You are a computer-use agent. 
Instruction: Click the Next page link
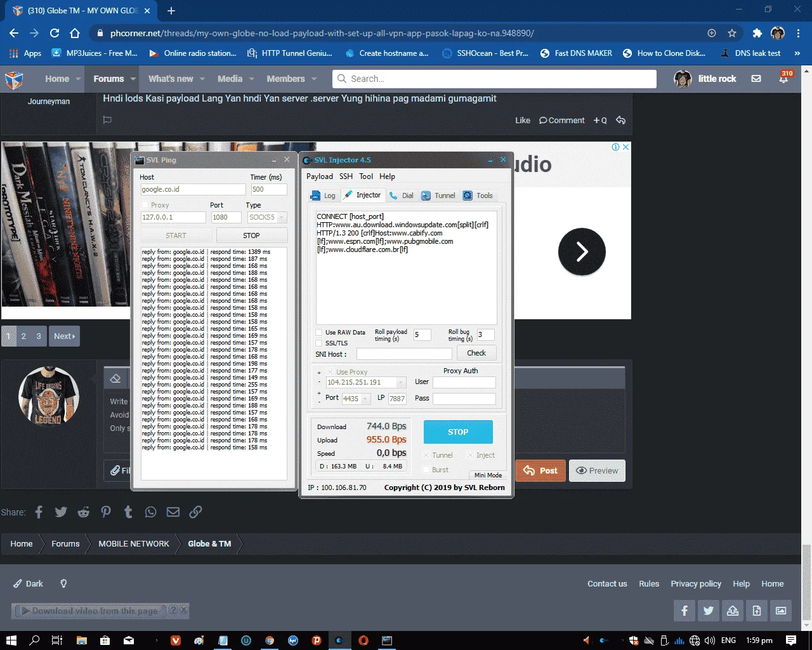coord(64,336)
